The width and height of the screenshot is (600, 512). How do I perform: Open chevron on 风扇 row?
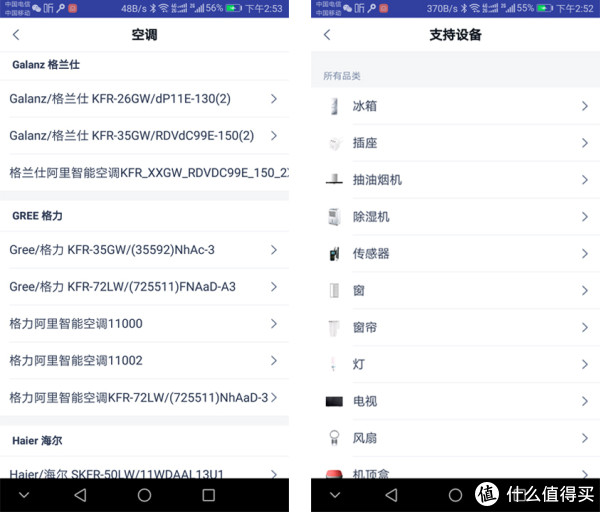pyautogui.click(x=585, y=438)
